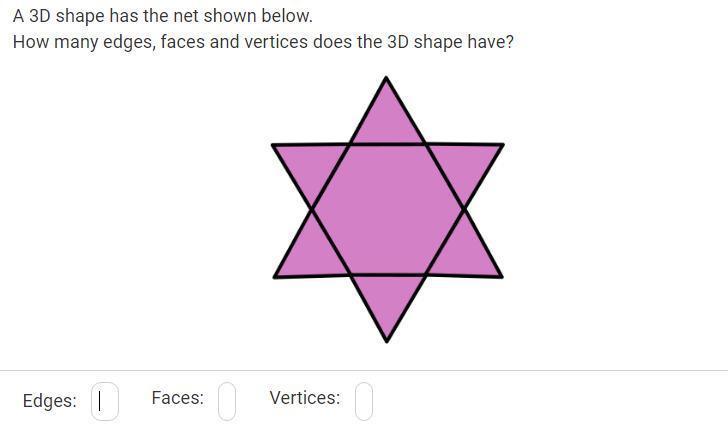Click the upper-left tip of the star

(x=274, y=146)
